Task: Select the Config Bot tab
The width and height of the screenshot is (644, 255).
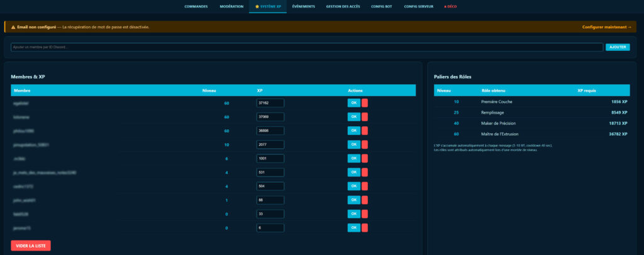Action: pyautogui.click(x=382, y=6)
